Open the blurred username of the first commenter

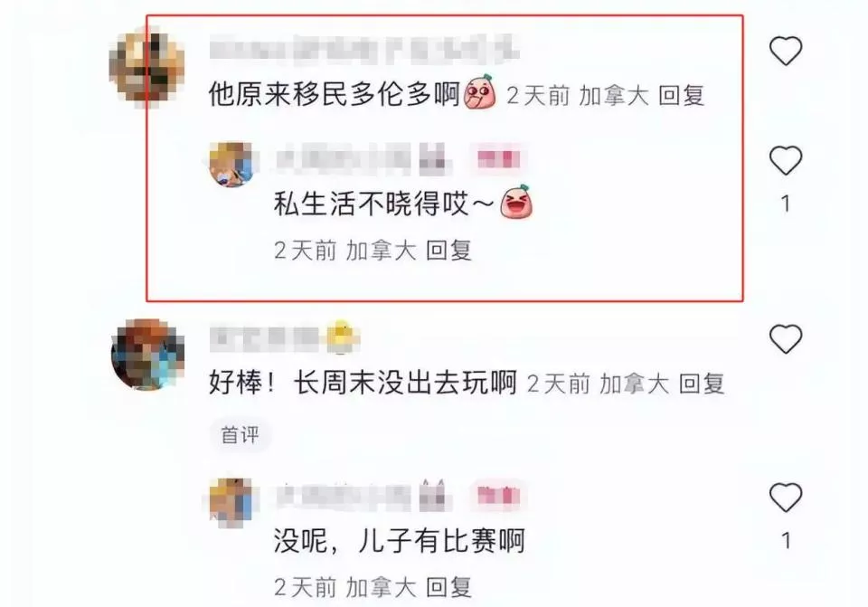[364, 48]
